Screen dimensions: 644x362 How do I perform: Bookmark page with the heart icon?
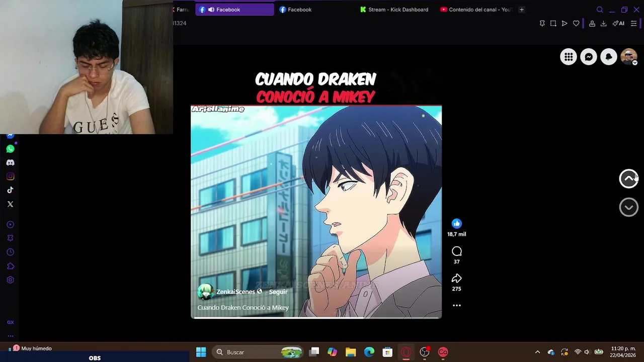(576, 24)
